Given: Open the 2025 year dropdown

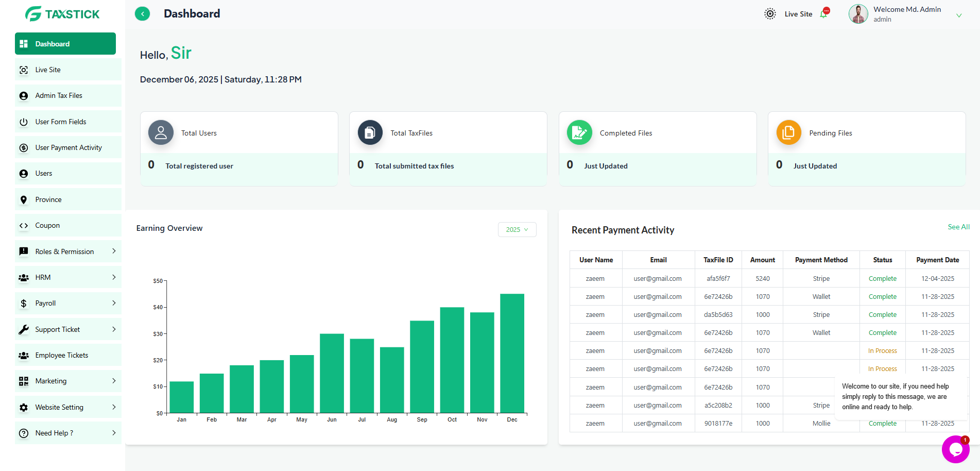Looking at the screenshot, I should [517, 230].
